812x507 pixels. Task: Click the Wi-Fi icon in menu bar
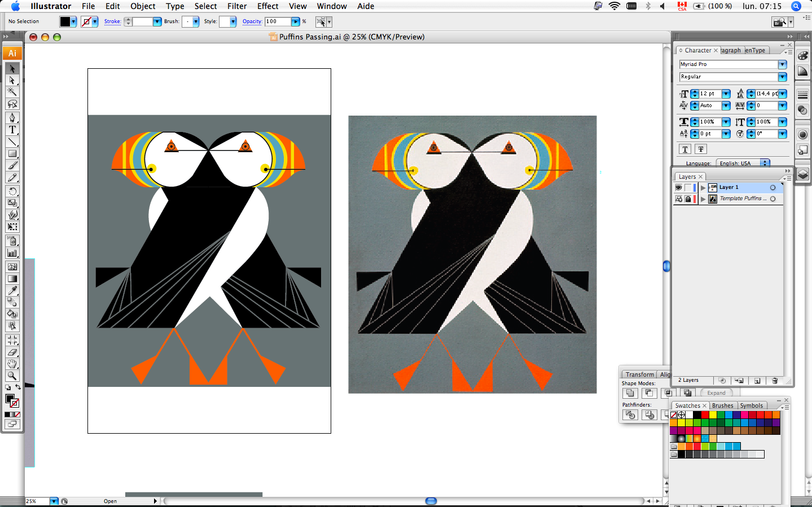coord(615,6)
